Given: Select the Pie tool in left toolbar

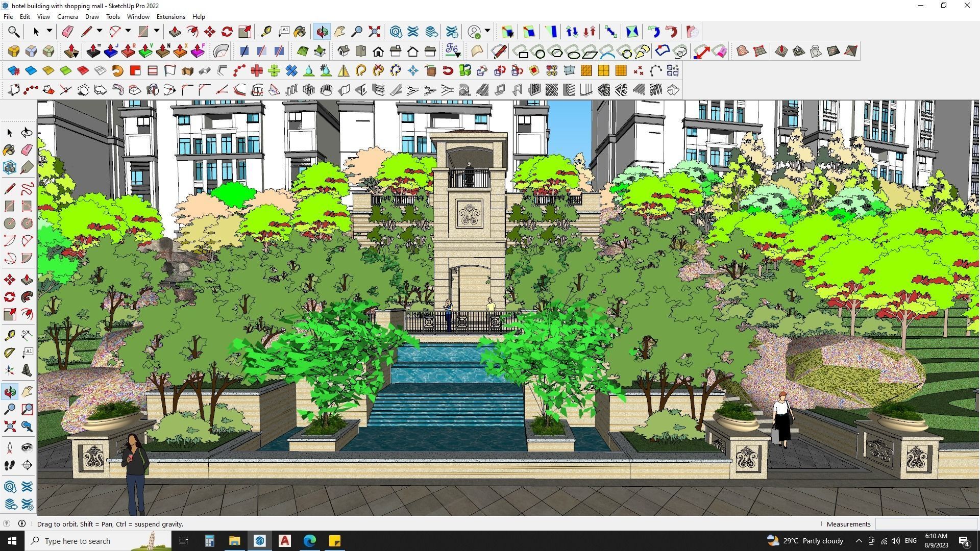Looking at the screenshot, I should click(27, 258).
